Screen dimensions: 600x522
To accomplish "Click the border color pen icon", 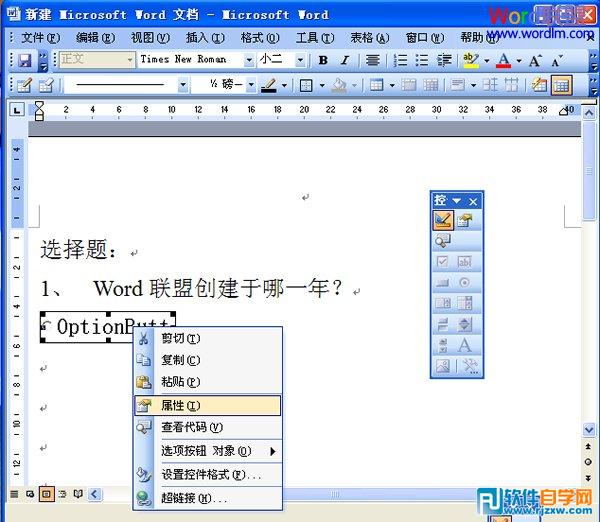I will click(x=269, y=85).
